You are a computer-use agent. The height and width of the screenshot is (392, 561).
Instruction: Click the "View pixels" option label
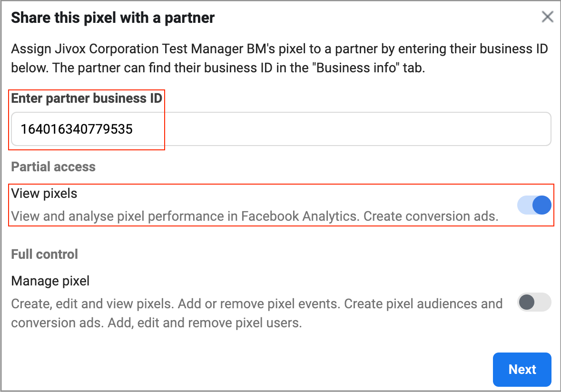click(44, 193)
